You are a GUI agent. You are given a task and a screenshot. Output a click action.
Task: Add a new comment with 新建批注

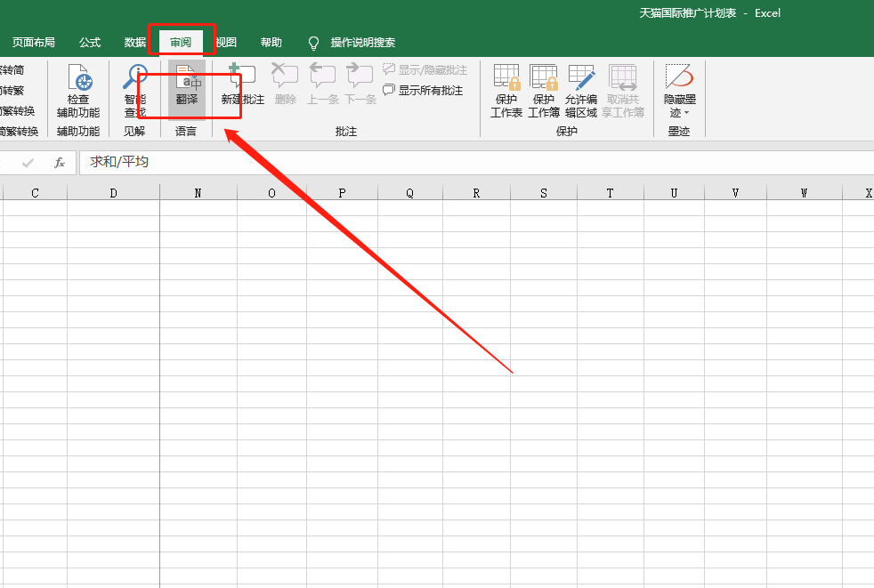242,87
